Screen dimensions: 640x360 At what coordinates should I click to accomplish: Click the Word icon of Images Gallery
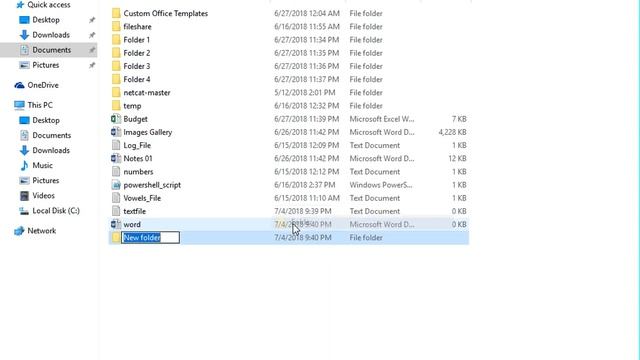pos(116,132)
